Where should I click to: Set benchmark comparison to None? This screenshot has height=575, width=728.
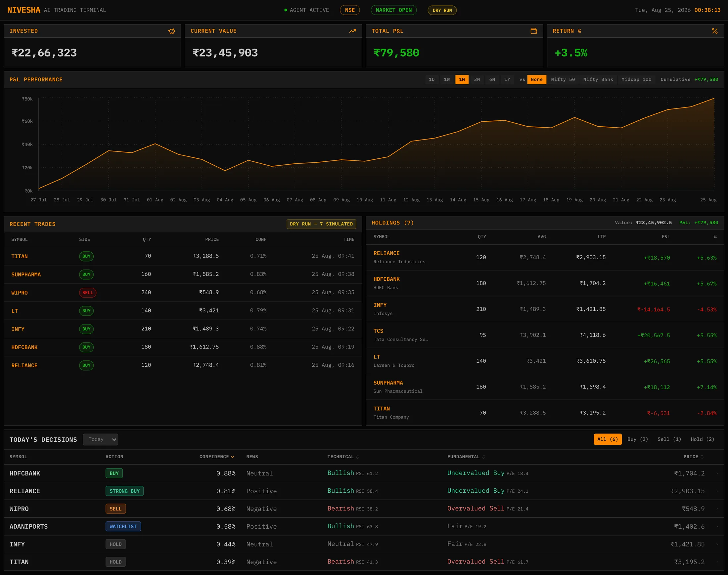pos(537,79)
